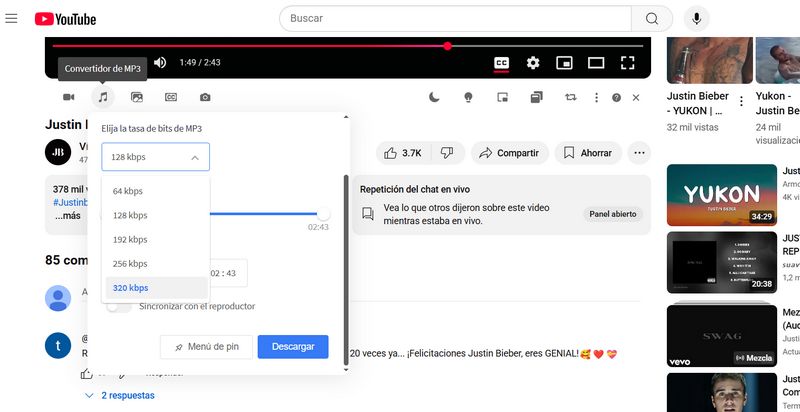800x412 pixels.
Task: Open the player settings gear
Action: click(x=533, y=63)
